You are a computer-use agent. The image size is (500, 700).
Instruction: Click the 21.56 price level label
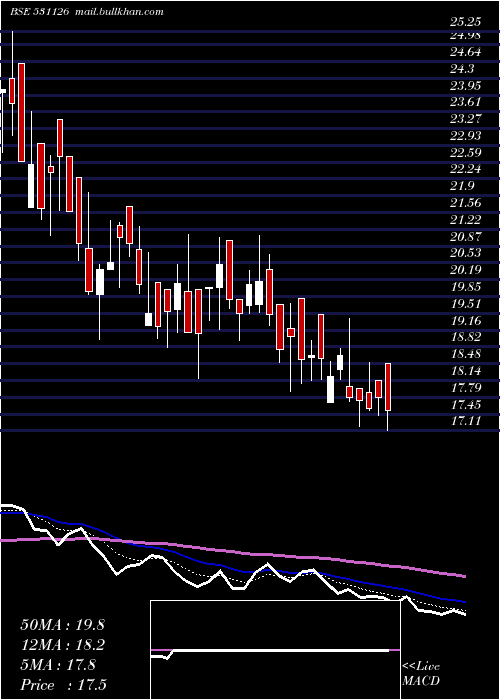tap(467, 203)
